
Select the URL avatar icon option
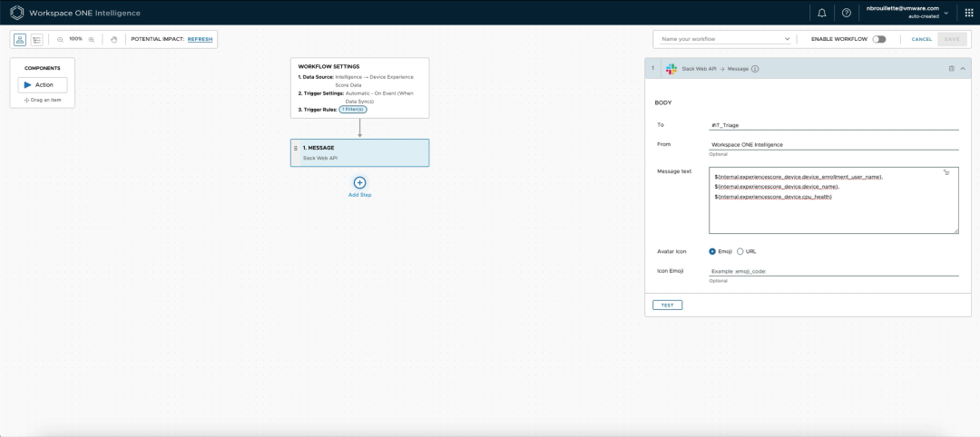740,251
